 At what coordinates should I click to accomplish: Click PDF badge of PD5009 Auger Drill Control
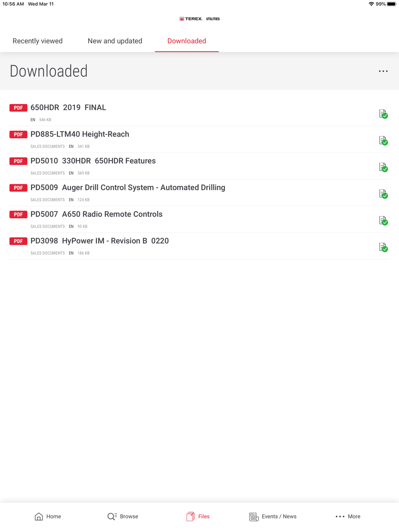[x=18, y=188]
